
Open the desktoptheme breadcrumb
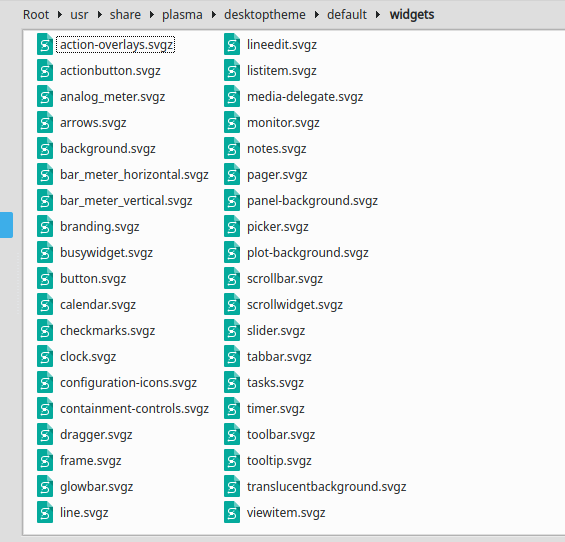click(x=264, y=15)
